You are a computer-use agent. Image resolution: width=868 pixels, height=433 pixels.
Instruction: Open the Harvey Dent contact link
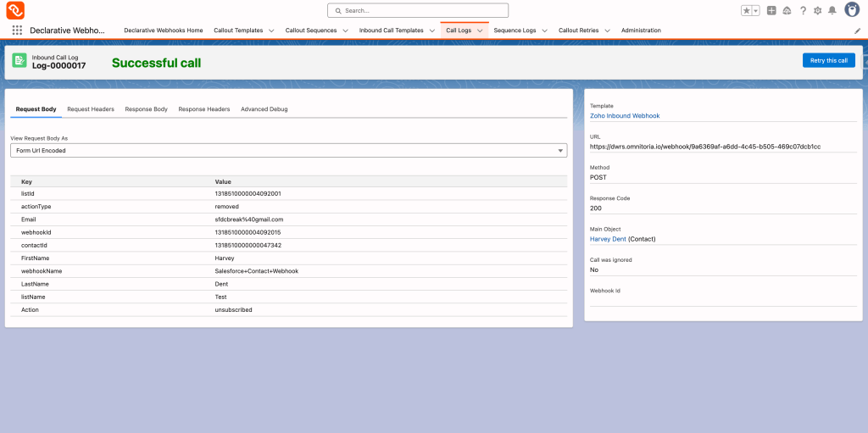point(609,239)
